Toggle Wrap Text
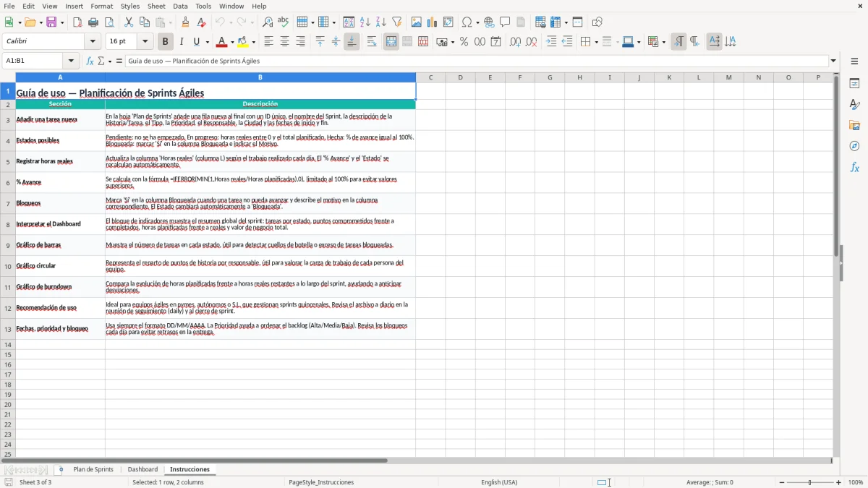Screen dimensions: 868x488 pos(372,42)
